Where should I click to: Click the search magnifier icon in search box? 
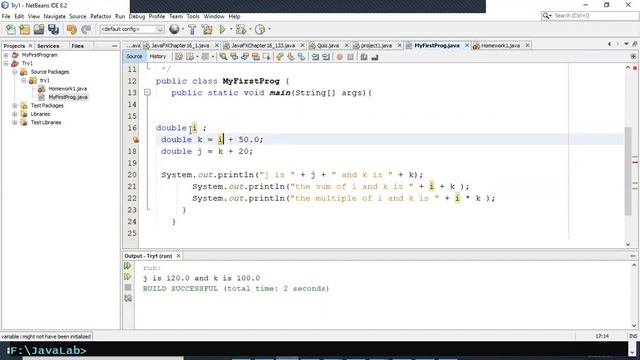546,16
